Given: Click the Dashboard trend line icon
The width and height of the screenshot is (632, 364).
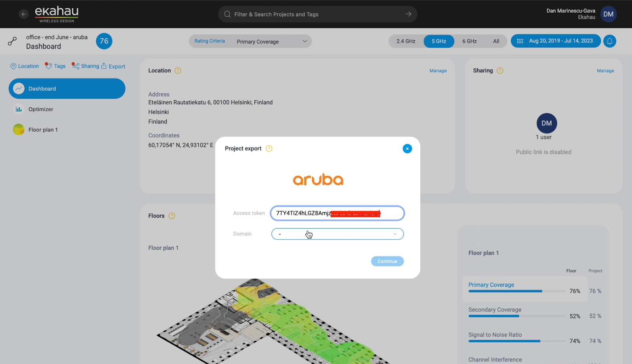Looking at the screenshot, I should pyautogui.click(x=19, y=88).
